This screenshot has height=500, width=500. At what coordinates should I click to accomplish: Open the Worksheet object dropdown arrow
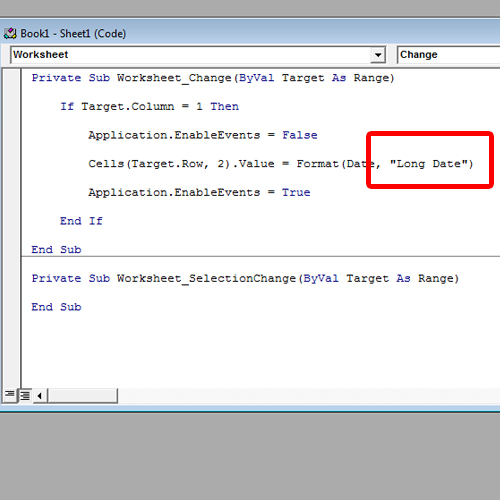(x=378, y=55)
